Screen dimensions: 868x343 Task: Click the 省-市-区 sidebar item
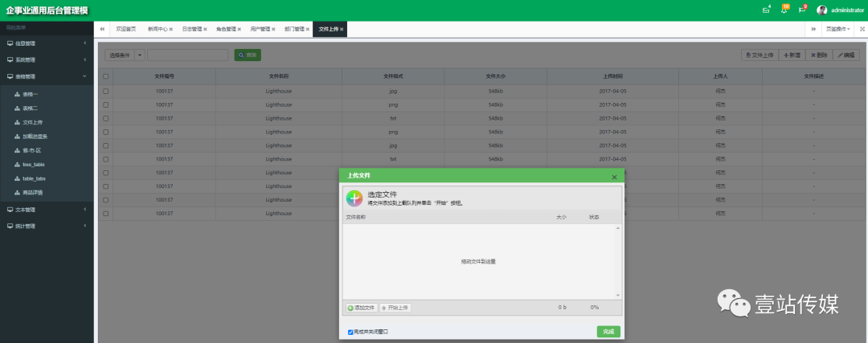[x=31, y=150]
